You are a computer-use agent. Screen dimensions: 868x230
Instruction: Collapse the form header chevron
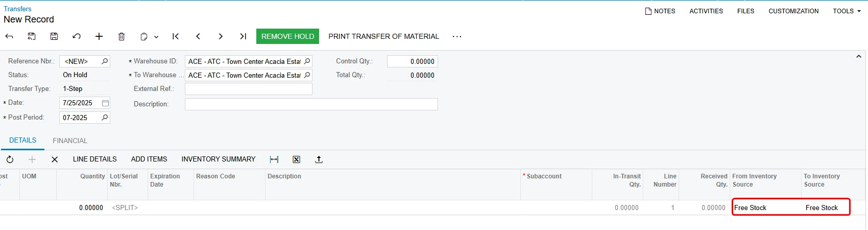[859, 57]
